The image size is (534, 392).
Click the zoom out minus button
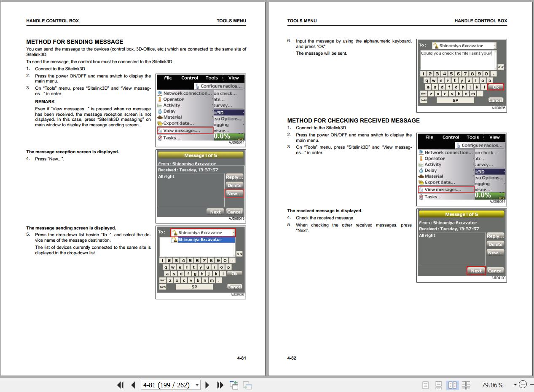coord(523,384)
